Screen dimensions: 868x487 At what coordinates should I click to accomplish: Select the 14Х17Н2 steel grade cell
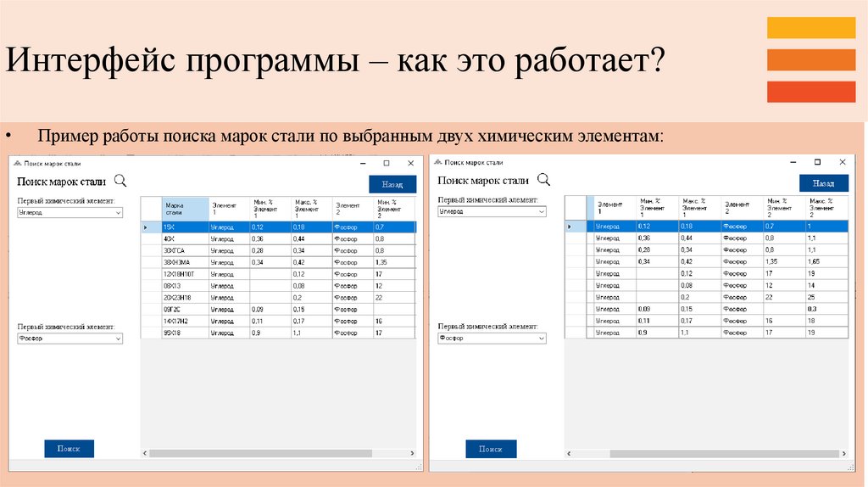coord(186,322)
